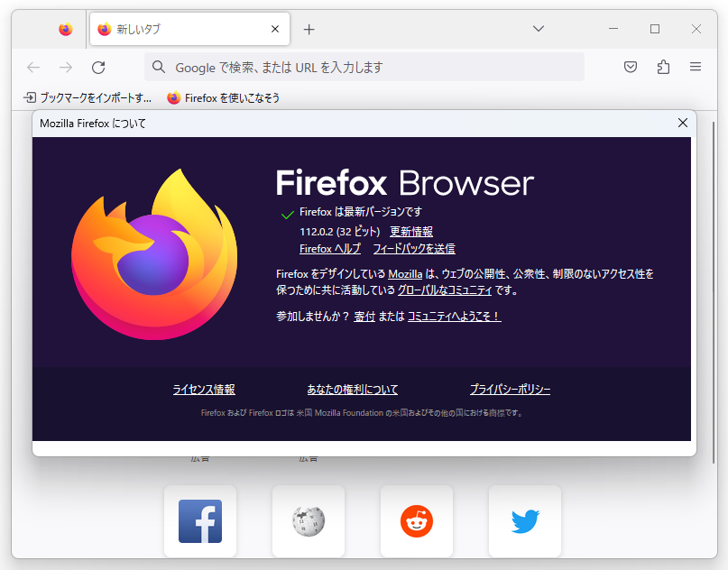Click the 寄付 donation link
Image resolution: width=728 pixels, height=570 pixels.
coord(364,317)
